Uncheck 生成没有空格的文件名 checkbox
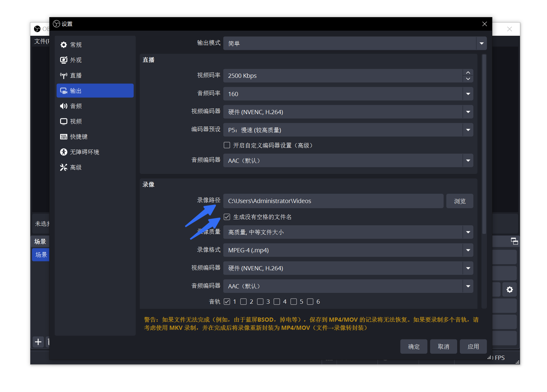 [227, 217]
